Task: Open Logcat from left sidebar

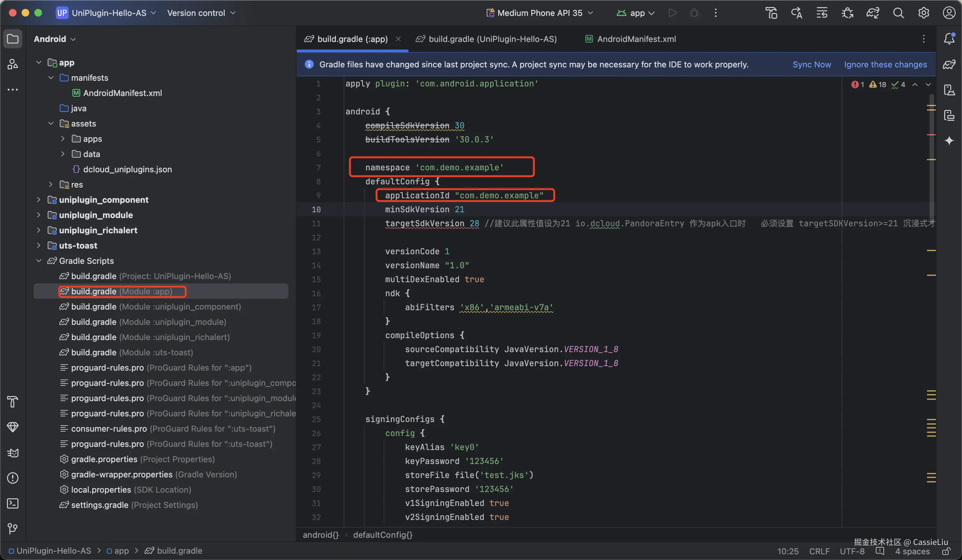Action: pos(13,453)
